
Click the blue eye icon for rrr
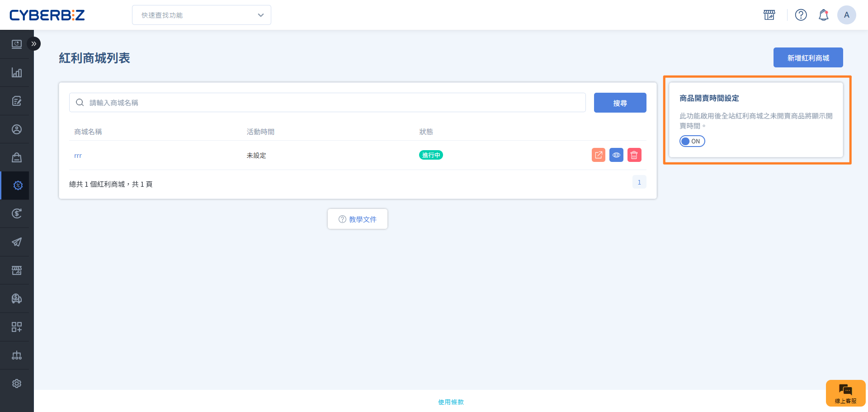[x=616, y=155]
